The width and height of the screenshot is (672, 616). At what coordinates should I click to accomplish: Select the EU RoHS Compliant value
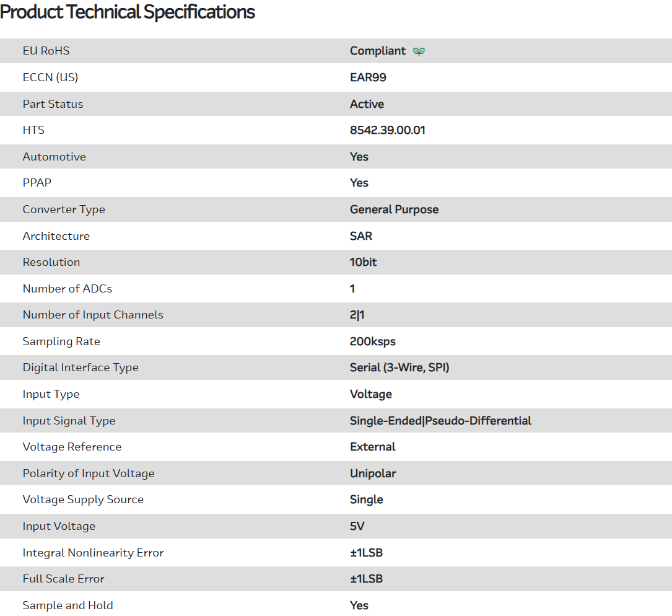(x=377, y=51)
